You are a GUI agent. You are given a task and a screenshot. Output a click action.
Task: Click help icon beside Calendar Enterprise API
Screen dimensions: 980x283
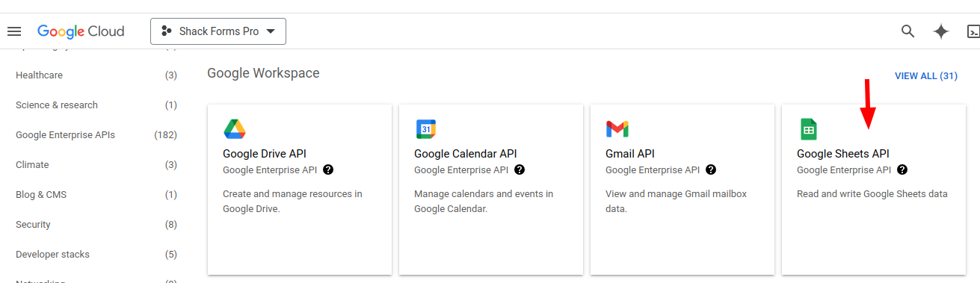tap(520, 170)
